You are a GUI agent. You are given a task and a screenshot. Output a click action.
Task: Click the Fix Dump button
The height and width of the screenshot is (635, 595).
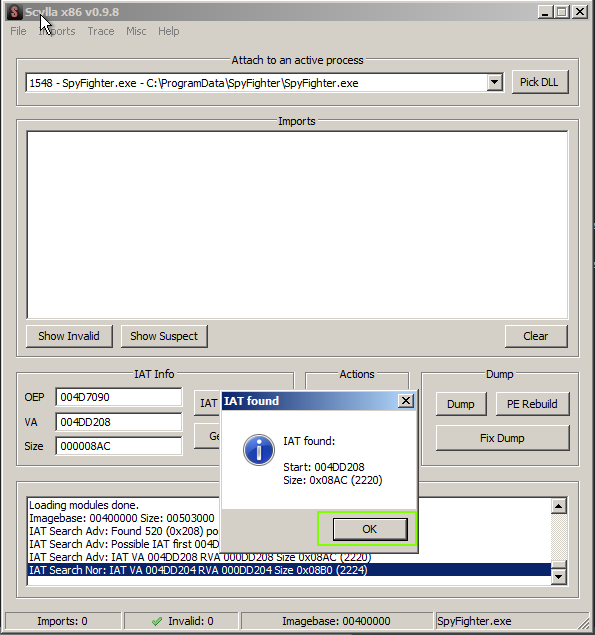click(502, 438)
